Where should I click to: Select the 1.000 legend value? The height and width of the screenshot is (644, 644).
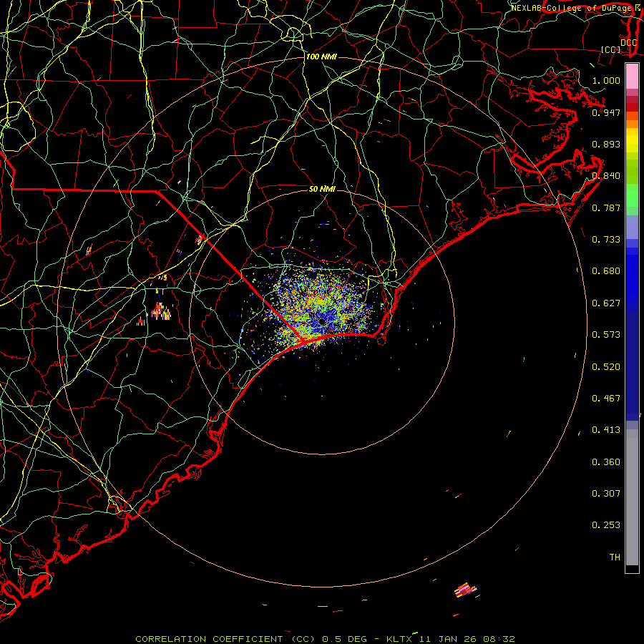pos(606,80)
